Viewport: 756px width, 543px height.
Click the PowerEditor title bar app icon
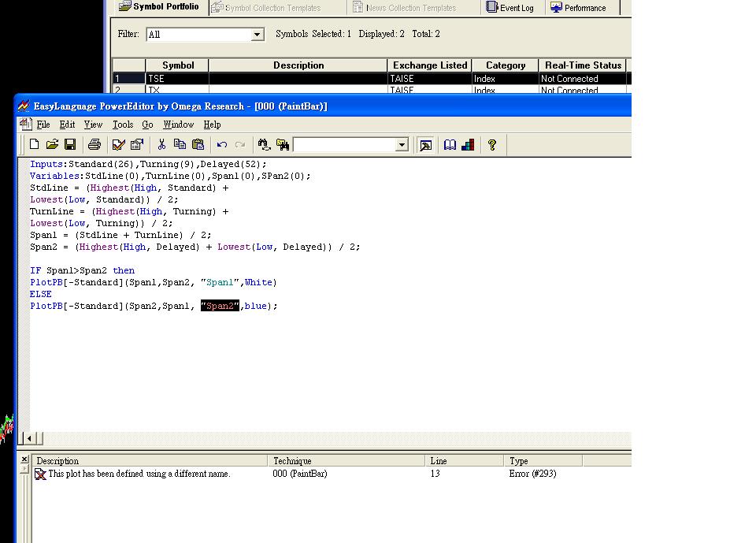[x=23, y=106]
